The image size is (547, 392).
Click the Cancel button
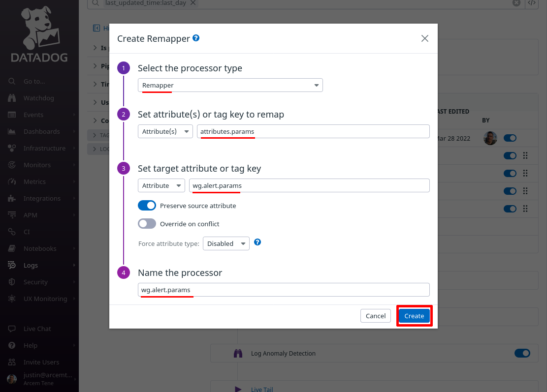click(376, 316)
